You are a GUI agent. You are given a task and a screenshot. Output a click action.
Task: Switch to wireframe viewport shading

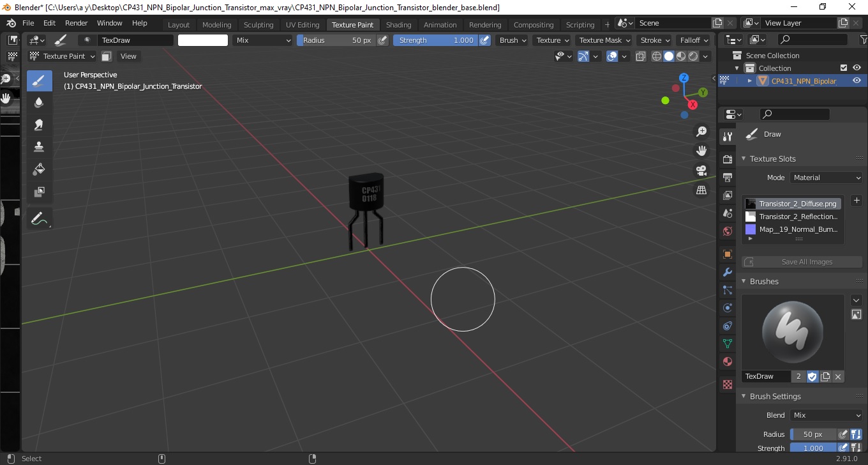656,56
